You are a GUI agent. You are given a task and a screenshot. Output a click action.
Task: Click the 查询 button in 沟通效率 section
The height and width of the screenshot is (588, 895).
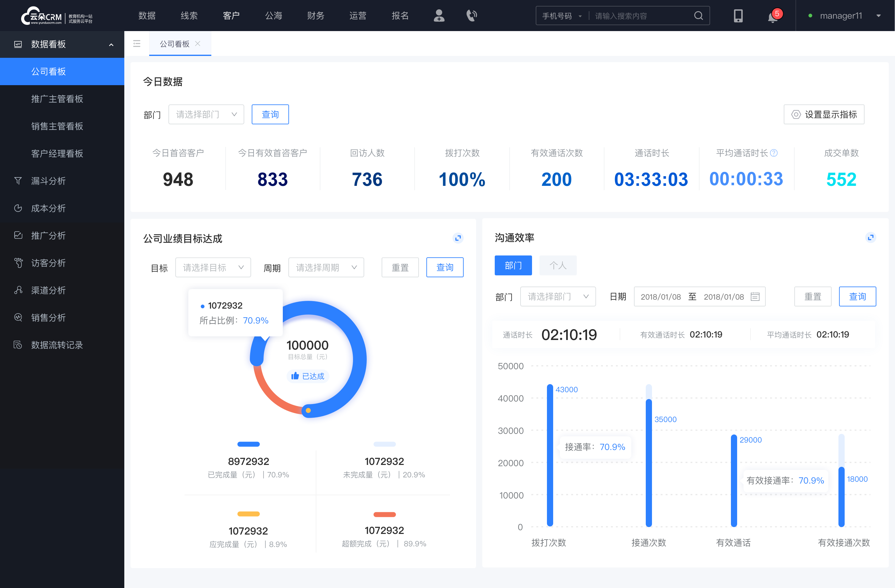[x=857, y=296]
